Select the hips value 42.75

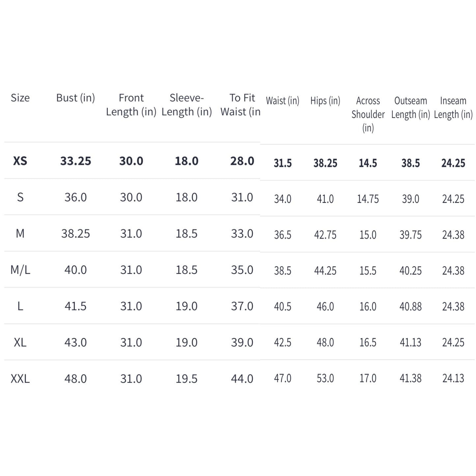tap(325, 235)
